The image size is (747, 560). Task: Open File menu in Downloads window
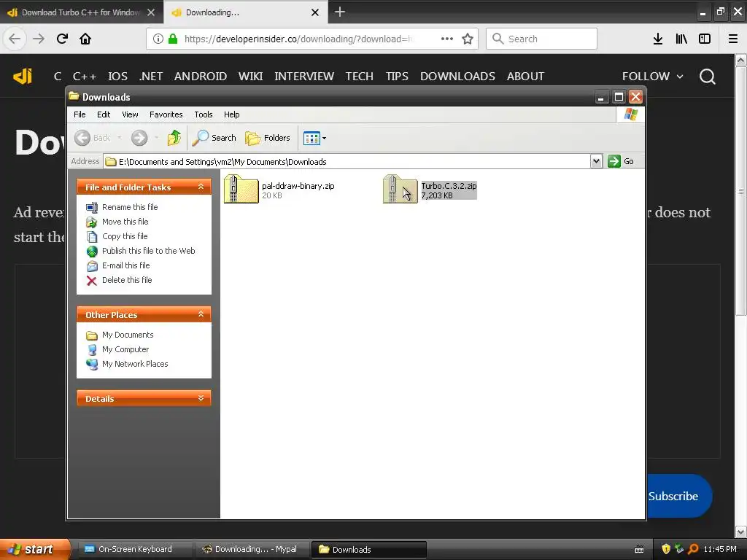click(80, 114)
